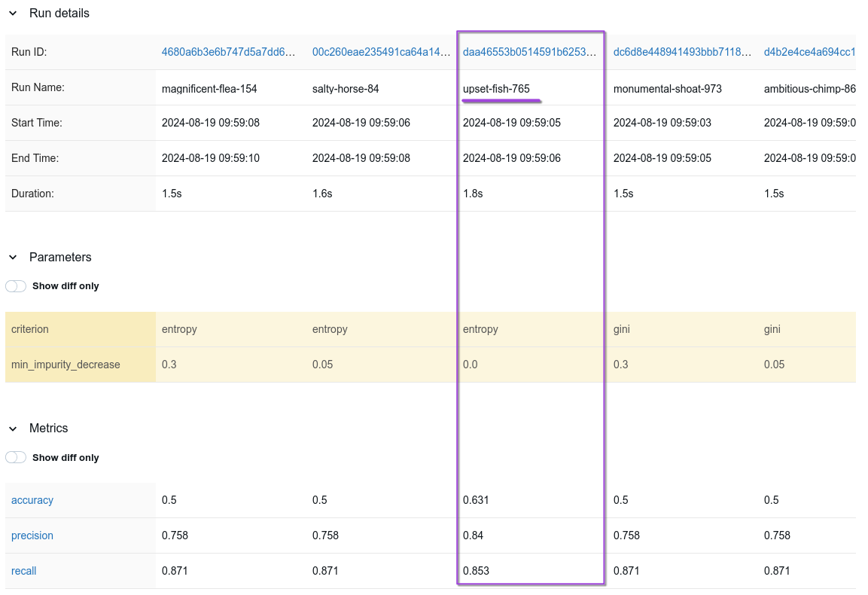Viewport: 868px width, 595px height.
Task: Open the accuracy metric link
Action: pos(32,500)
